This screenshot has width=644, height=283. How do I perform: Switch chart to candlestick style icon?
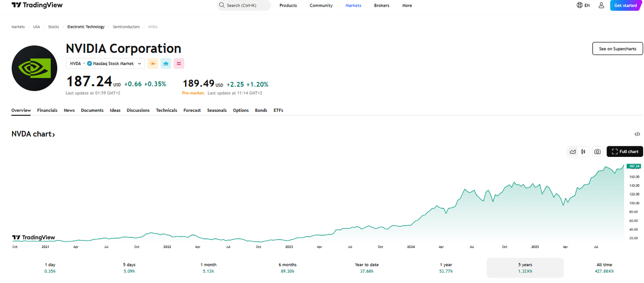(583, 152)
